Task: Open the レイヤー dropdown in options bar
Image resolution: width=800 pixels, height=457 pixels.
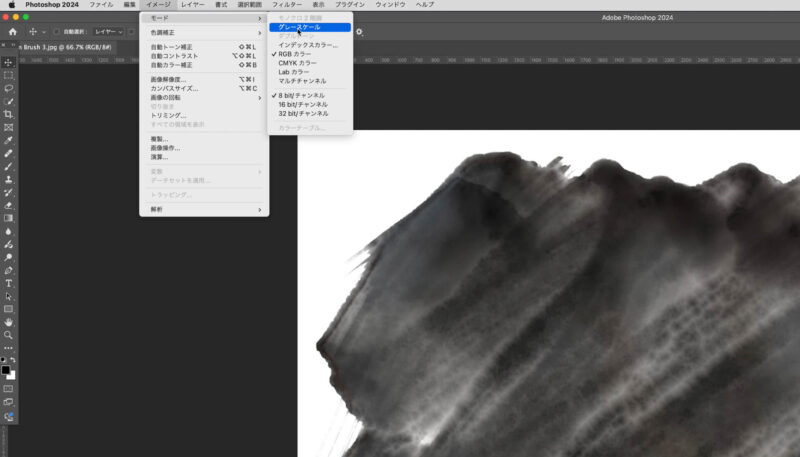Action: coord(108,32)
